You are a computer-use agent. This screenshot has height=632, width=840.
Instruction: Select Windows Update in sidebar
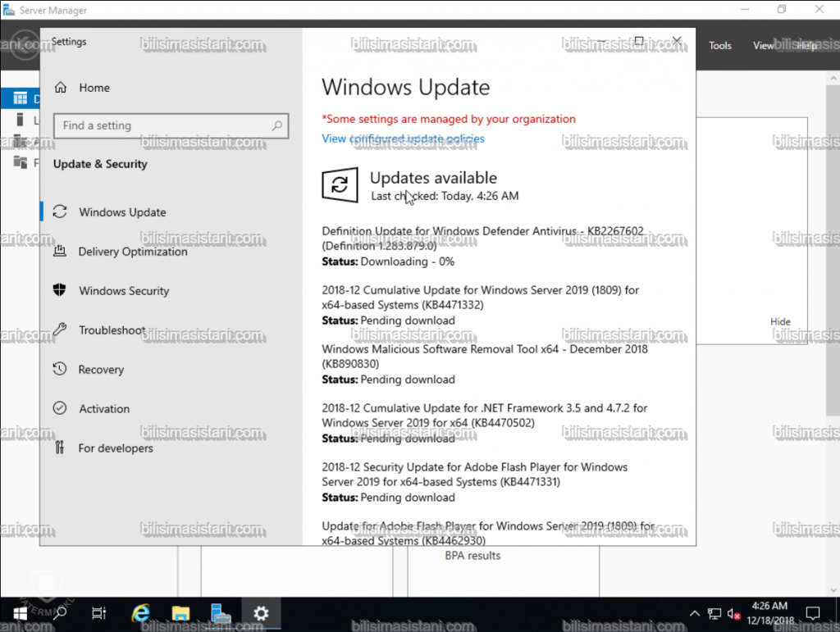point(122,212)
